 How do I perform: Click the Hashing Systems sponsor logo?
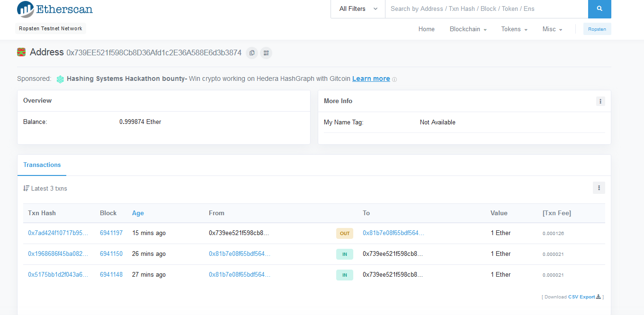coord(60,79)
